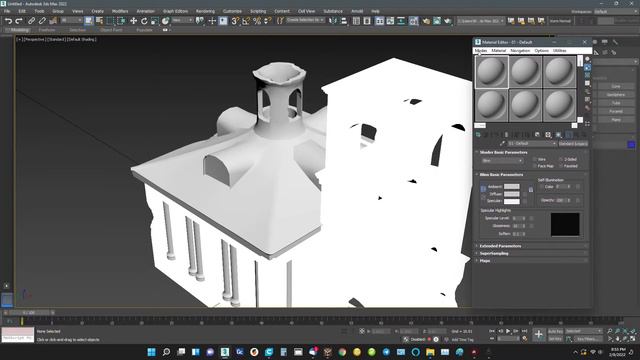Open the 01 - Default material name dropdown

(x=532, y=144)
